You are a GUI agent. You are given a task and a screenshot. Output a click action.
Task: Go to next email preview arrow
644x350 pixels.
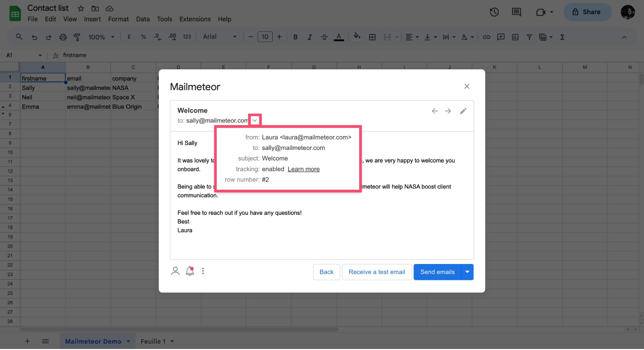448,111
